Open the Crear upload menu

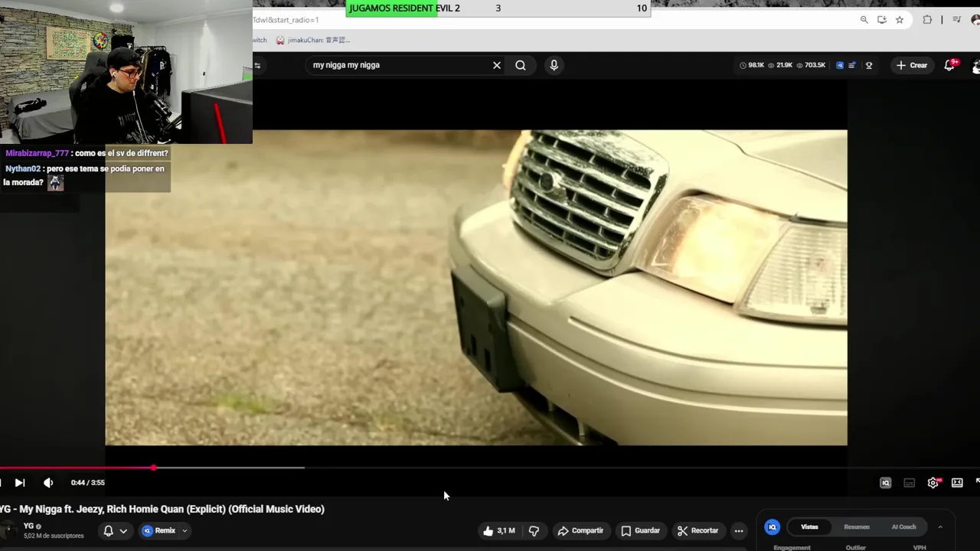912,65
